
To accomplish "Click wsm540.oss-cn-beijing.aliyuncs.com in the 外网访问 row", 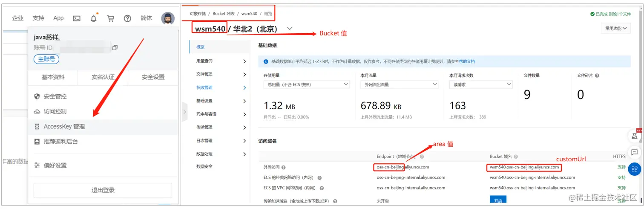I will point(524,167).
